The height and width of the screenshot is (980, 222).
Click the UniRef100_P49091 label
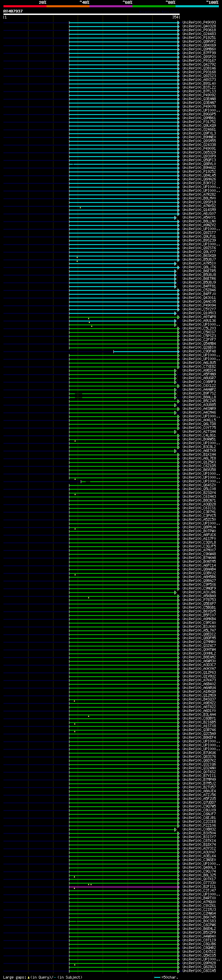click(199, 149)
